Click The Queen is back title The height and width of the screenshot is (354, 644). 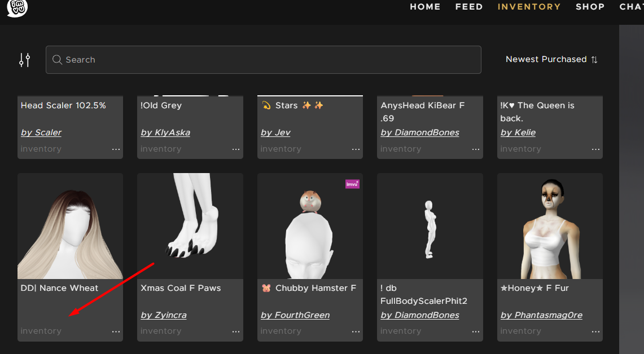537,112
